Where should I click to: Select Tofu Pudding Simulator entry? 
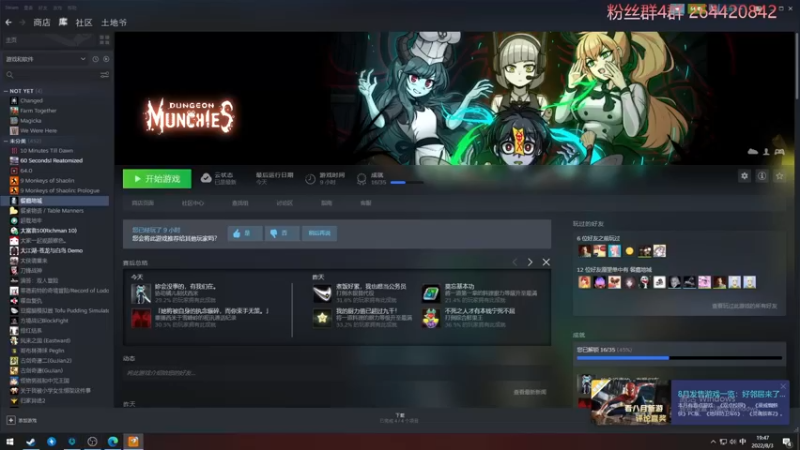pos(64,311)
